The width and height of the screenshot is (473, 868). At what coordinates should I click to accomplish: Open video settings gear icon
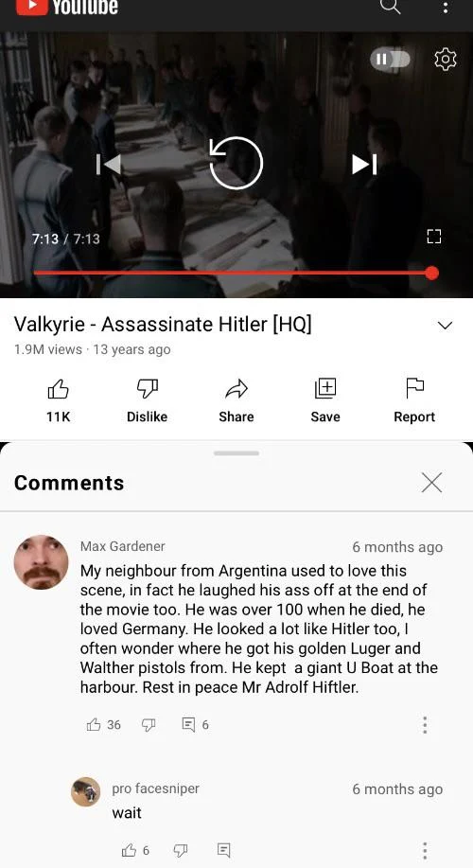(x=446, y=60)
